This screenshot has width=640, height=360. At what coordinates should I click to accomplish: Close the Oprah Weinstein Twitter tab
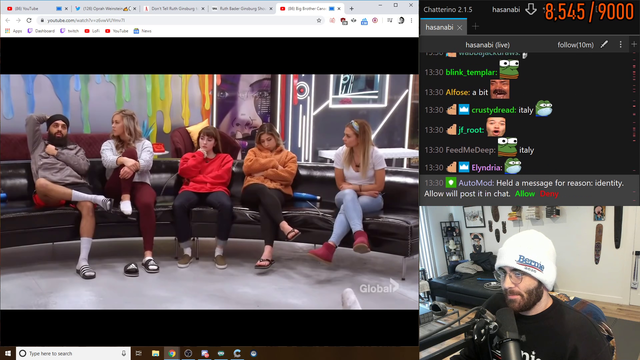(135, 8)
